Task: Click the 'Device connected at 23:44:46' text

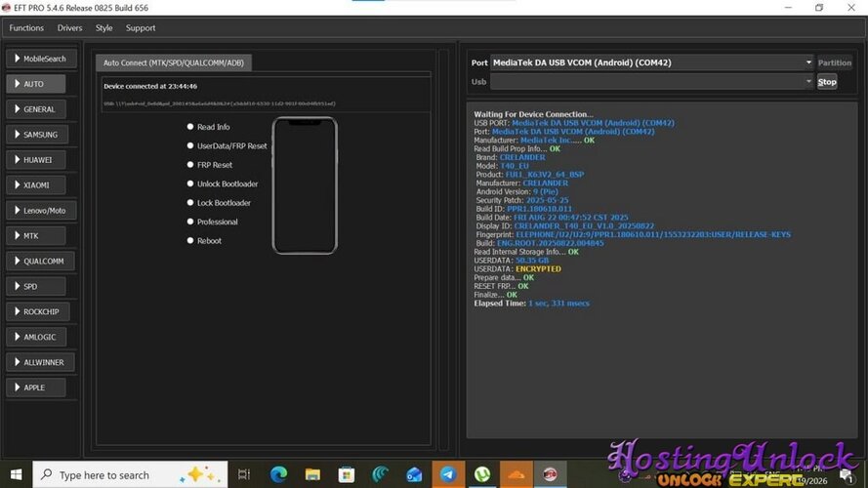Action: click(x=150, y=86)
